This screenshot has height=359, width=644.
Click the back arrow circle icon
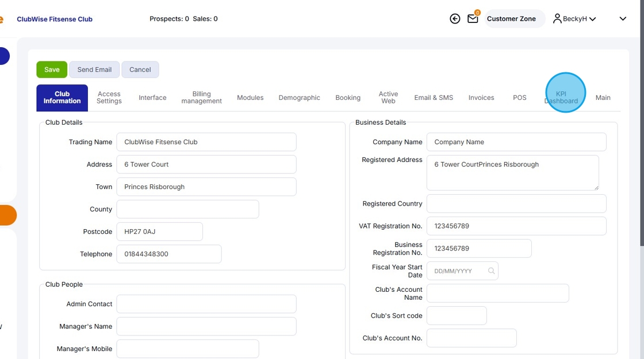point(455,19)
